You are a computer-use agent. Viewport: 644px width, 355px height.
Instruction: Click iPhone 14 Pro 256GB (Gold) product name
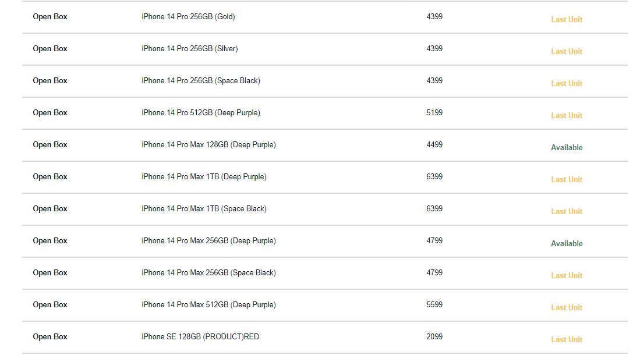[188, 17]
